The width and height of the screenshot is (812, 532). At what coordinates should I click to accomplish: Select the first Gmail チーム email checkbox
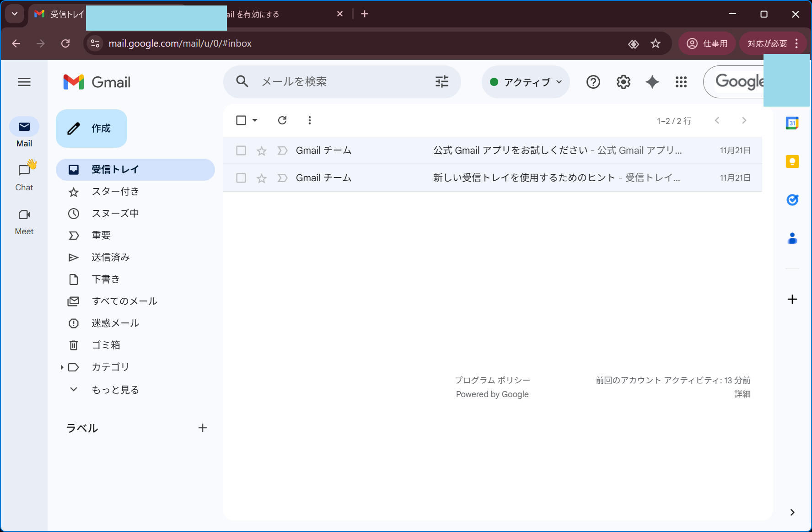tap(241, 150)
